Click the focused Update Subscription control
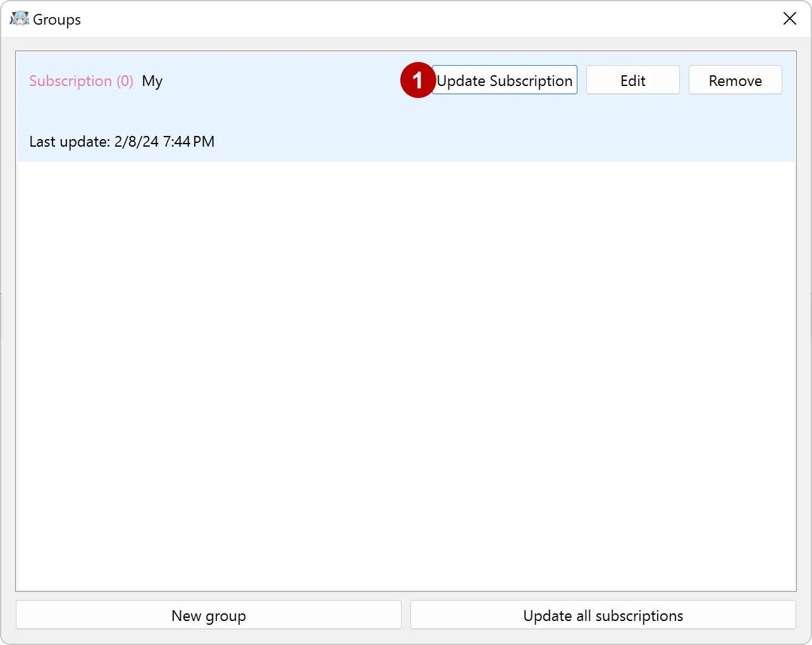The width and height of the screenshot is (812, 645). pyautogui.click(x=504, y=80)
